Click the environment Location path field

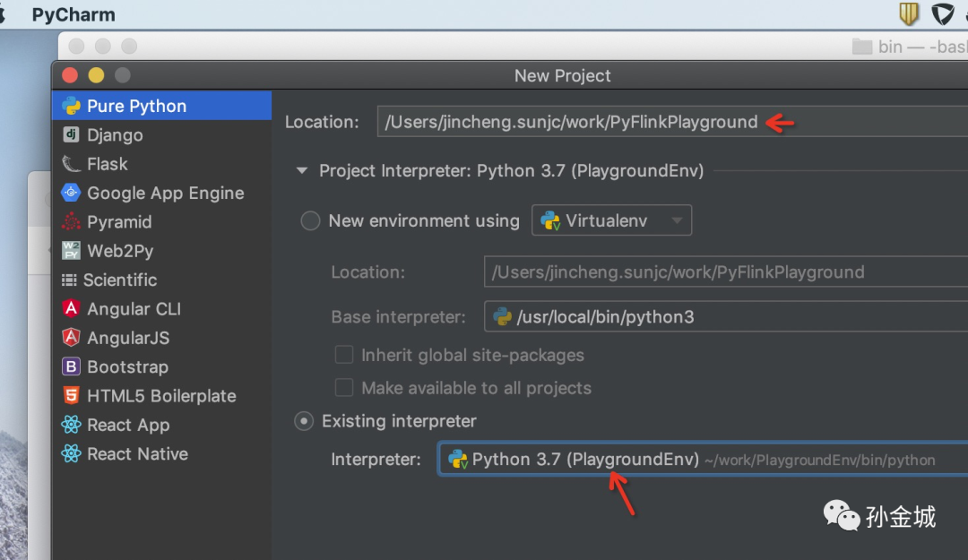(726, 271)
